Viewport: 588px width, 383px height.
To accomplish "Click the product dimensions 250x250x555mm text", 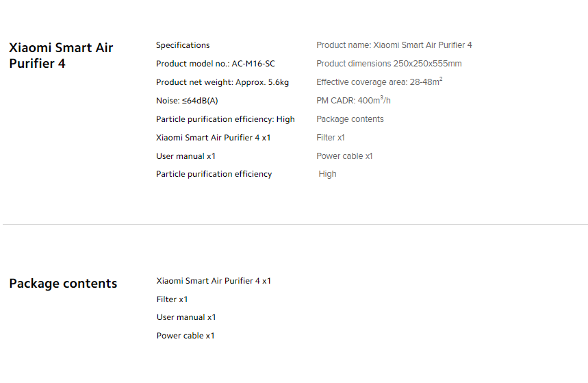I will coord(389,64).
